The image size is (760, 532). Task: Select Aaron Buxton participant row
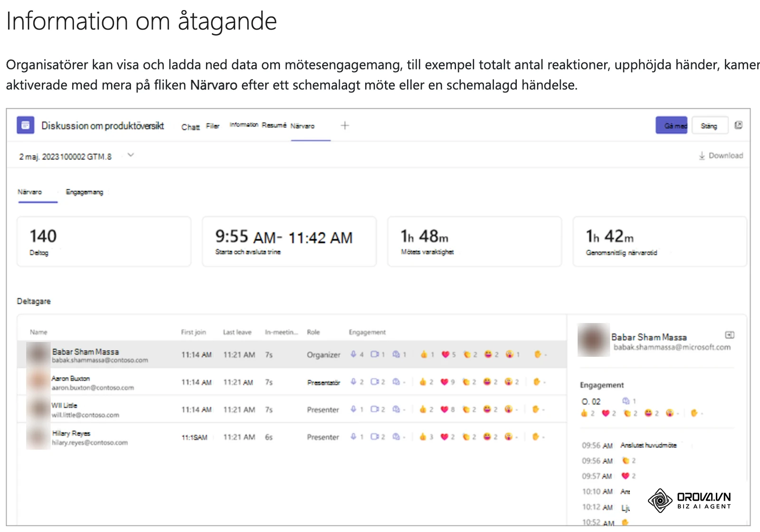click(x=292, y=382)
